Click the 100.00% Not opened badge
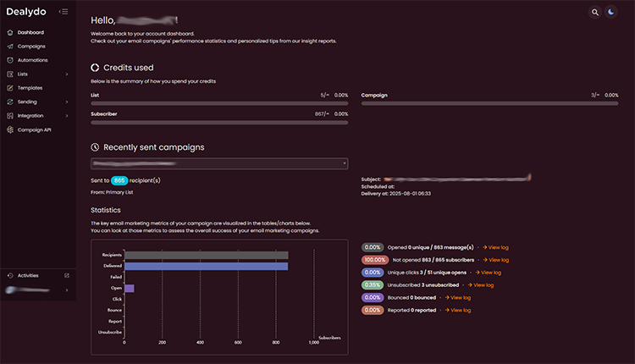The image size is (635, 364). (x=375, y=260)
